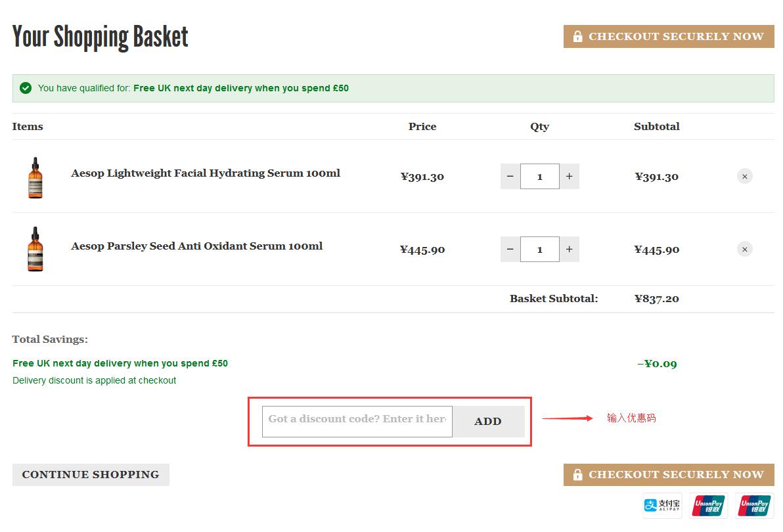Decrease quantity of Parsley Seed Serum
The image size is (783, 532).
click(x=510, y=249)
